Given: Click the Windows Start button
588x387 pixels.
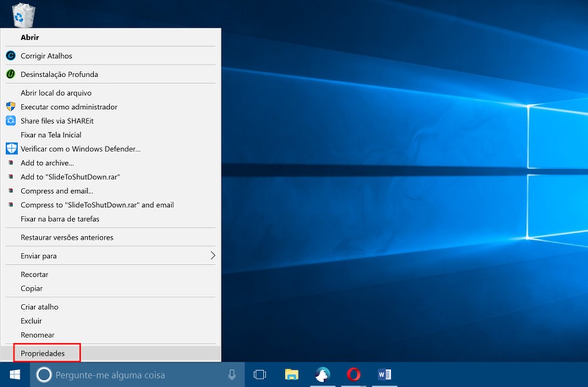Looking at the screenshot, I should click(14, 374).
